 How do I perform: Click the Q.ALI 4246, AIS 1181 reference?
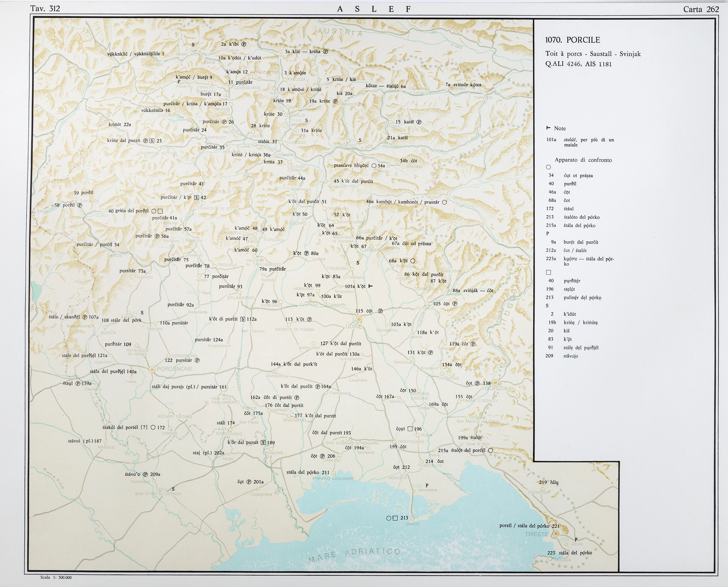579,64
